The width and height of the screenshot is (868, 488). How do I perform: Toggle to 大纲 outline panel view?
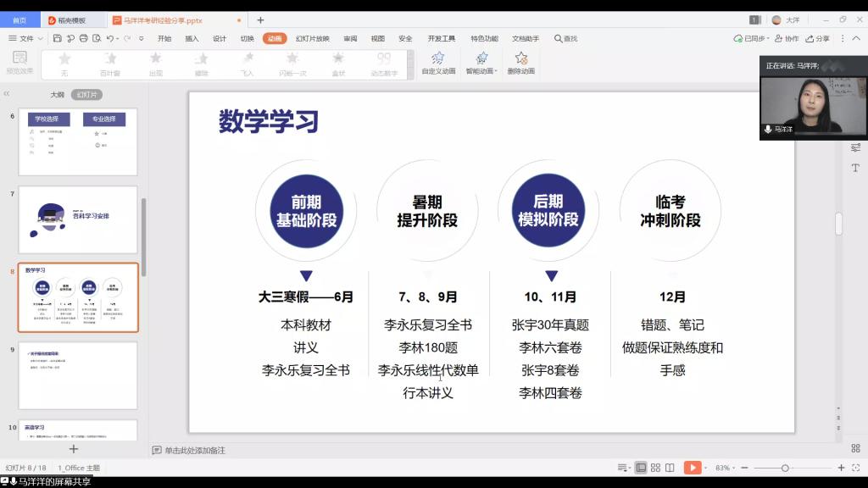click(x=57, y=95)
